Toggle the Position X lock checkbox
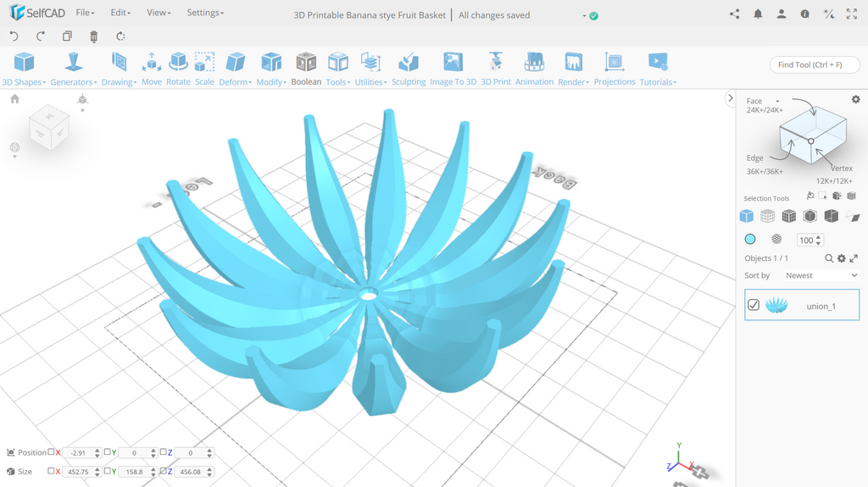Viewport: 868px width, 487px height. 51,452
